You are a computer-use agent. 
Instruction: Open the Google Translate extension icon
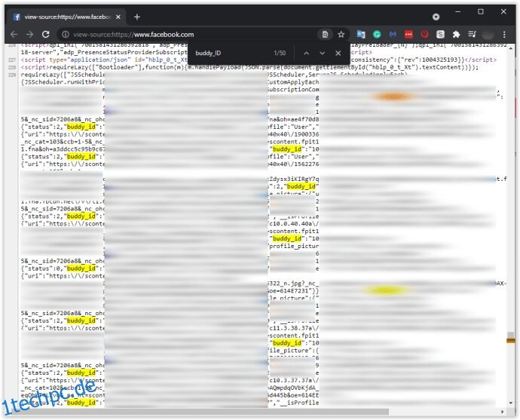click(361, 34)
